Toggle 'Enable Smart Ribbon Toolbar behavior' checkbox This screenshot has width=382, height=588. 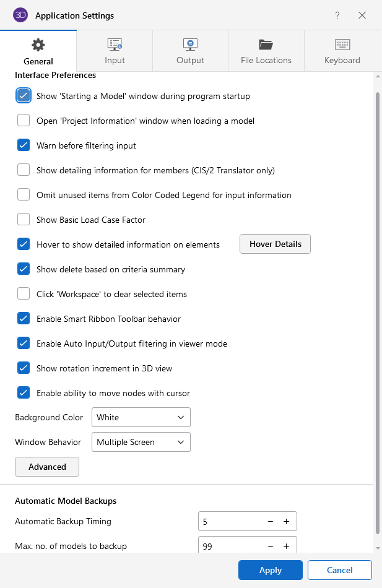(x=24, y=319)
